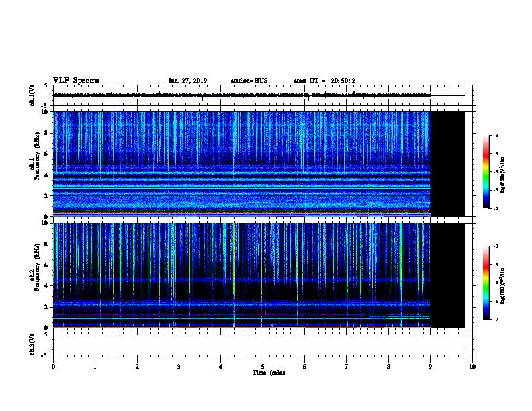Viewport: 532px width, 411px height.
Task: Click the "-7" tick on the ch.2 colorbar
Action: (496, 319)
